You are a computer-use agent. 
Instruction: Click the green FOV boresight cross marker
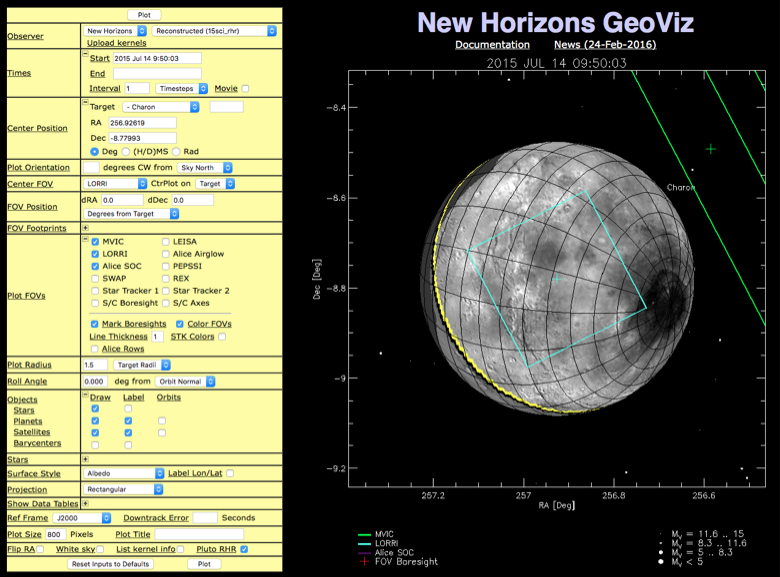tap(710, 149)
